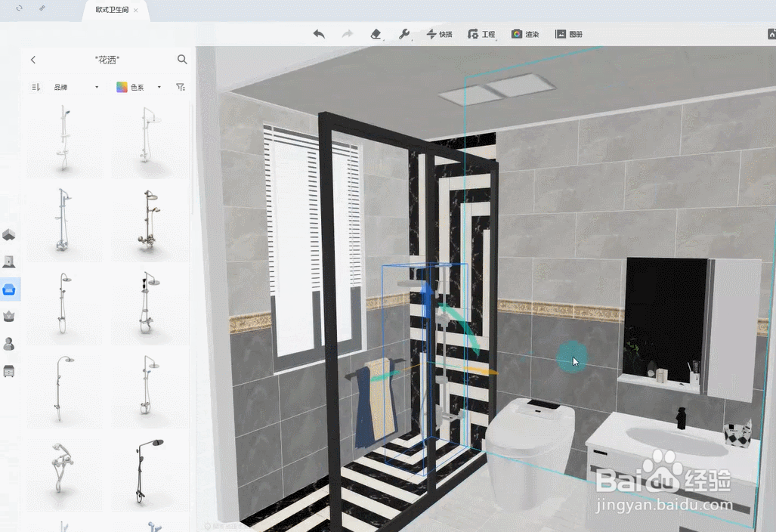Open the door sidebar icon

tap(9, 261)
